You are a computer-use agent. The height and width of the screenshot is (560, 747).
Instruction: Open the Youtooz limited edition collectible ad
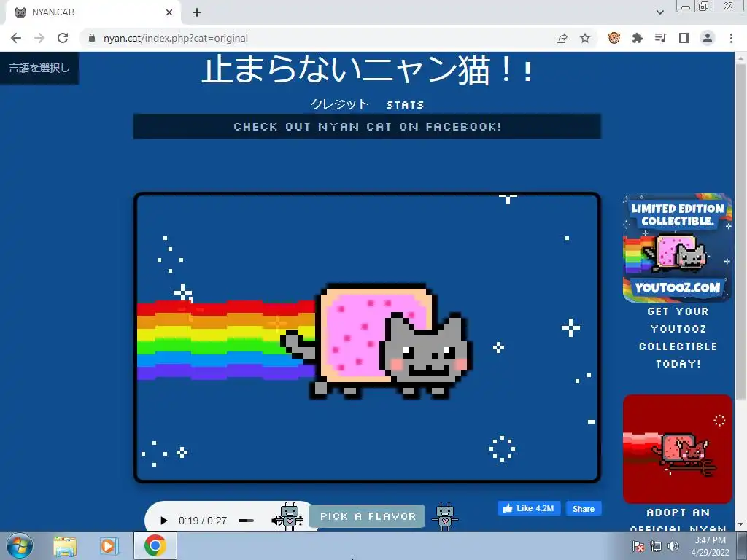click(x=678, y=248)
